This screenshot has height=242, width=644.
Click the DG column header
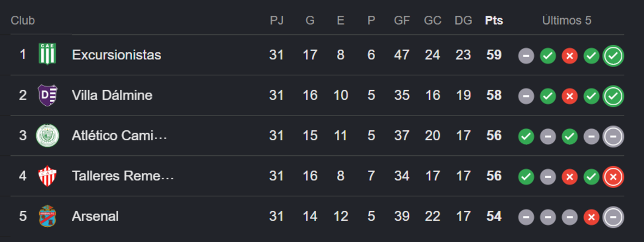(463, 21)
